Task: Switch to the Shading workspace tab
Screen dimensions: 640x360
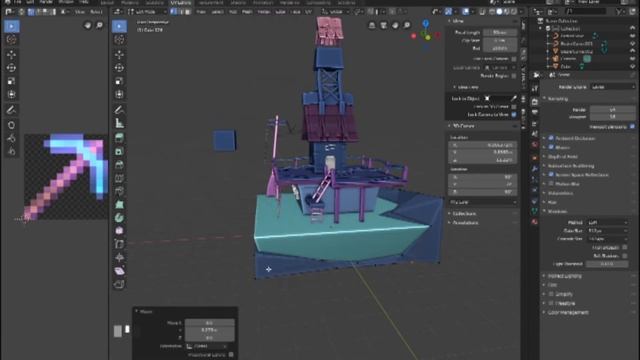Action: (238, 2)
